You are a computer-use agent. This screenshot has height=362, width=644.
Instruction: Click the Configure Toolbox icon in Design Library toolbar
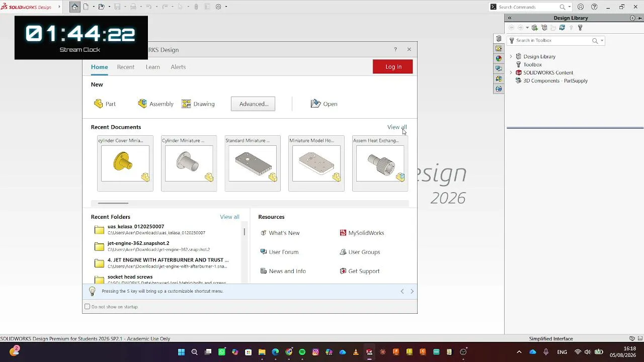click(580, 28)
